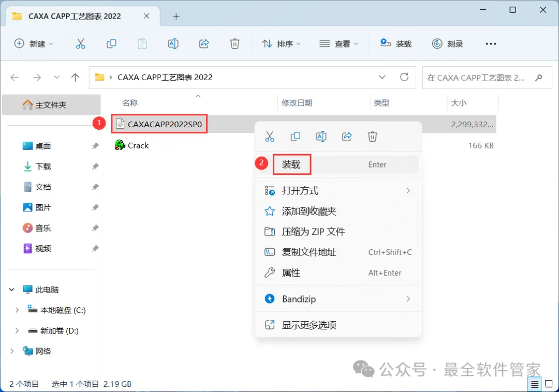559x392 pixels.
Task: Expand the 新加卷 (D:) node
Action: (17, 331)
